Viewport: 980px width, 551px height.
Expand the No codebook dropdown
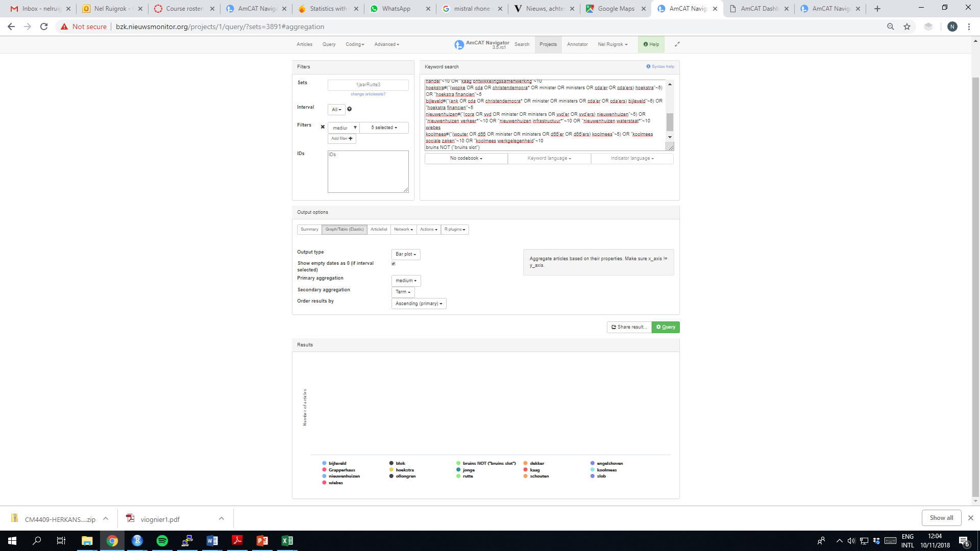465,158
